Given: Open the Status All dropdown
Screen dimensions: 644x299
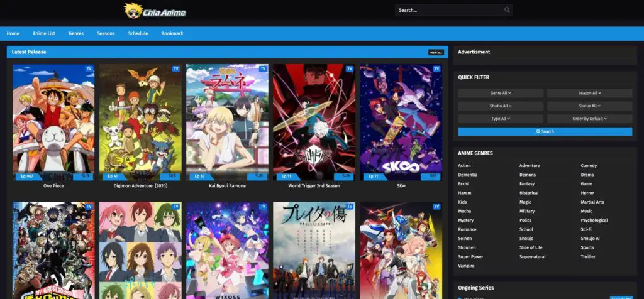Looking at the screenshot, I should coord(589,106).
